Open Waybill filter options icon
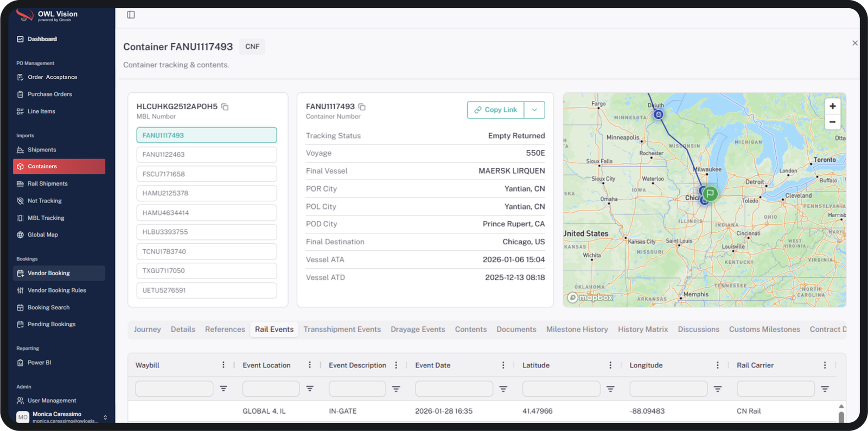Viewport: 868px width, 431px height. [x=224, y=389]
